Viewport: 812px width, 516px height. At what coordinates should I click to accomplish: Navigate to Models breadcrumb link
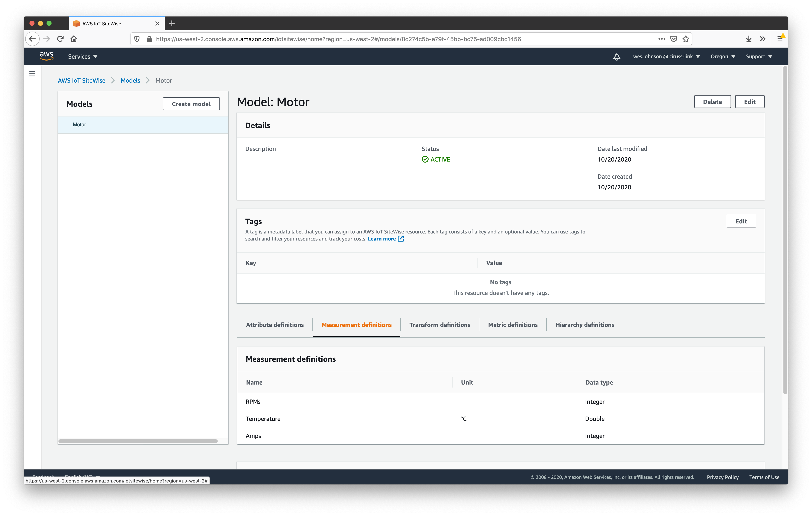pyautogui.click(x=130, y=80)
